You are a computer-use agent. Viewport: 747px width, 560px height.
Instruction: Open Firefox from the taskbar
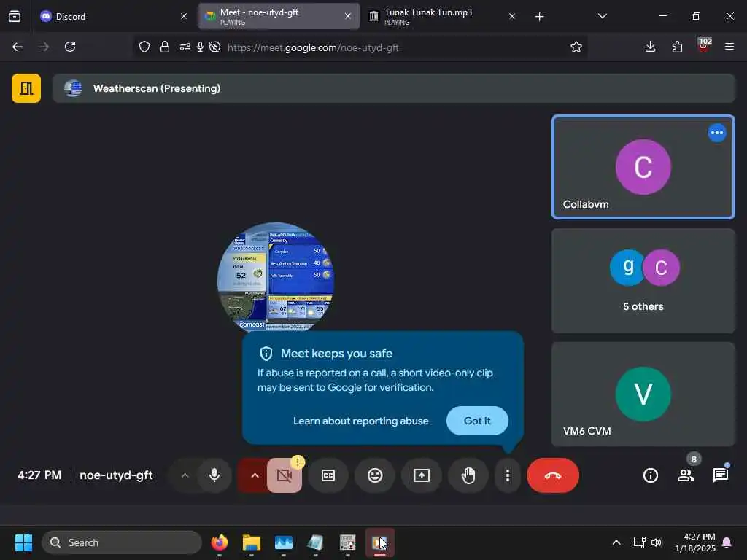219,542
